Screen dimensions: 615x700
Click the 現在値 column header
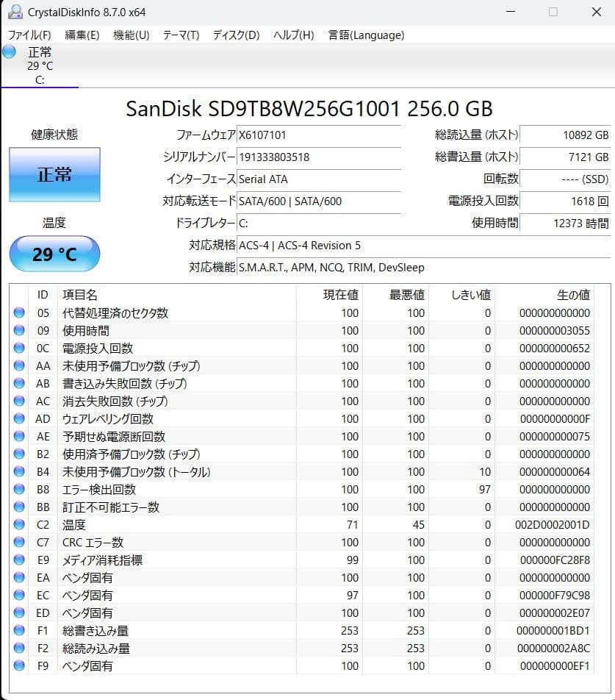(x=329, y=295)
